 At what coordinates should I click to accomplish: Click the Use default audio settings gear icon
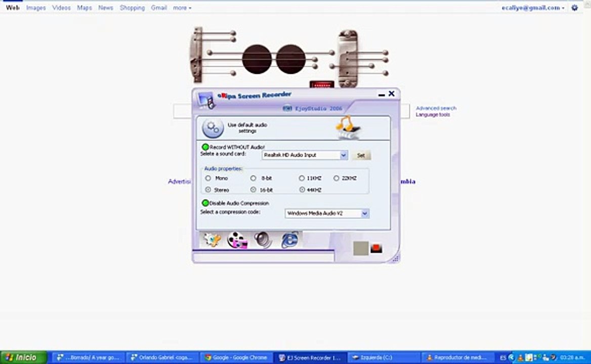[x=213, y=128]
